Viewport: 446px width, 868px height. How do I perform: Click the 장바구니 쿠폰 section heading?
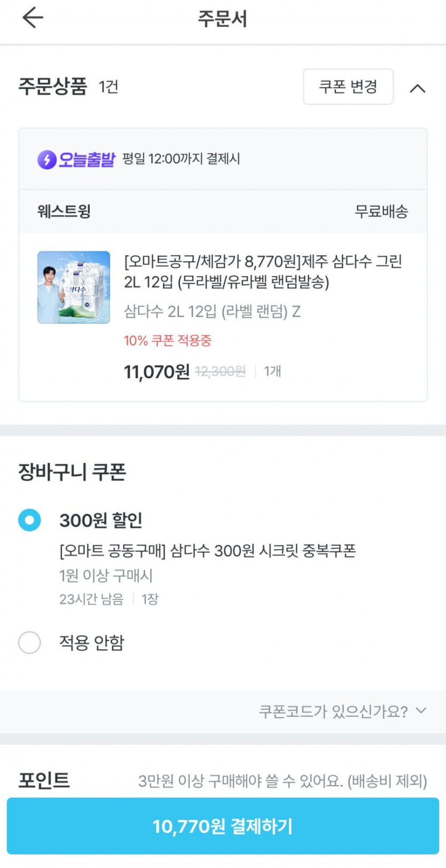72,472
